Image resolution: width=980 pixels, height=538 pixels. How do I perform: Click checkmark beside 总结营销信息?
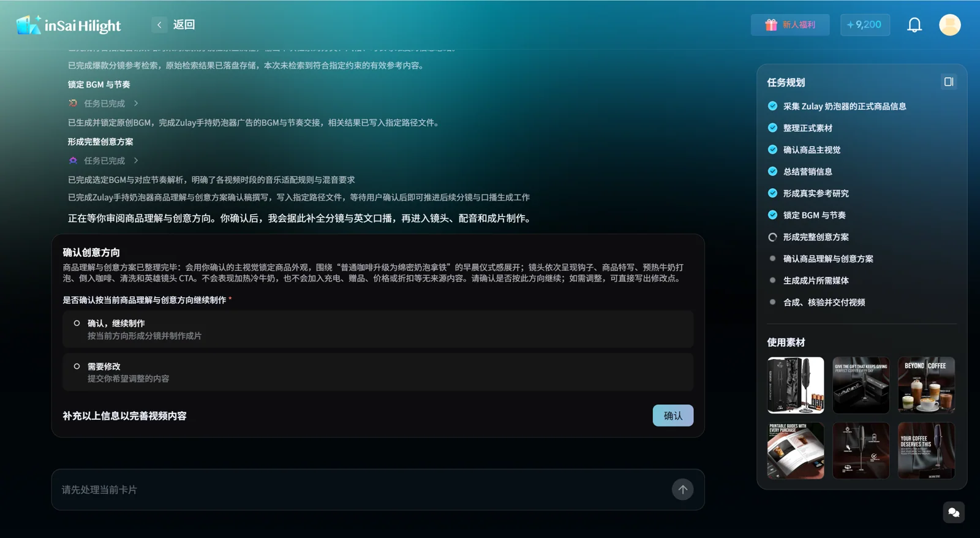772,171
